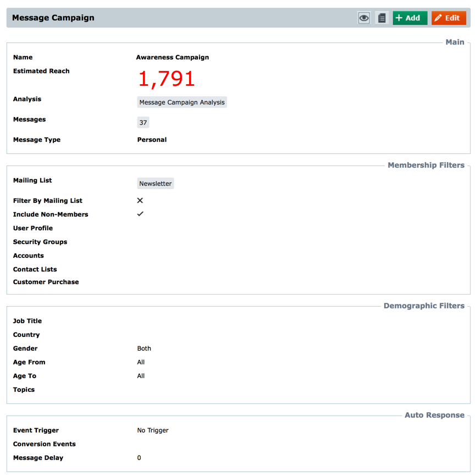Click the Filter By Mailing List label

[x=48, y=201]
